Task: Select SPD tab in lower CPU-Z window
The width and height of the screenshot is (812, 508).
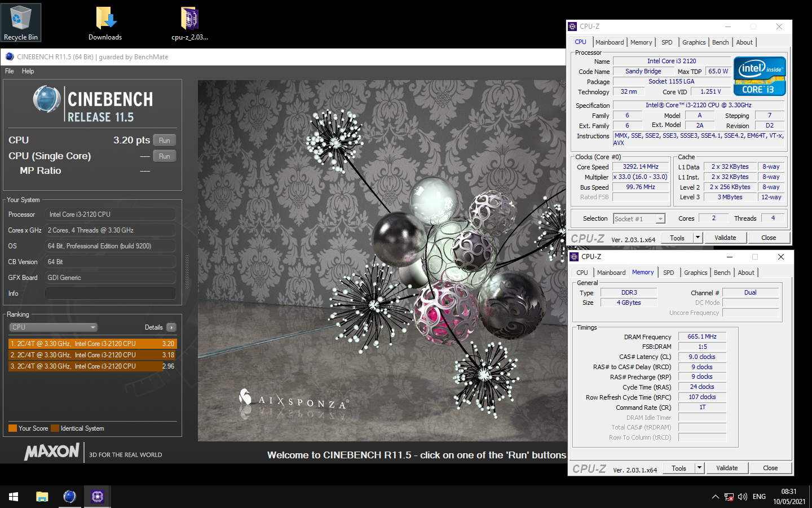Action: [x=668, y=273]
